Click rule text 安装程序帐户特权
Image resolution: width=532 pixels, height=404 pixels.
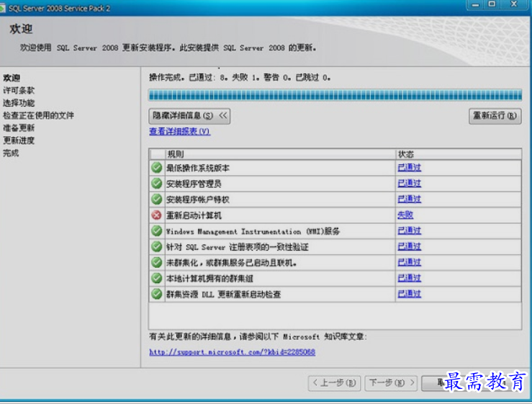tap(198, 199)
